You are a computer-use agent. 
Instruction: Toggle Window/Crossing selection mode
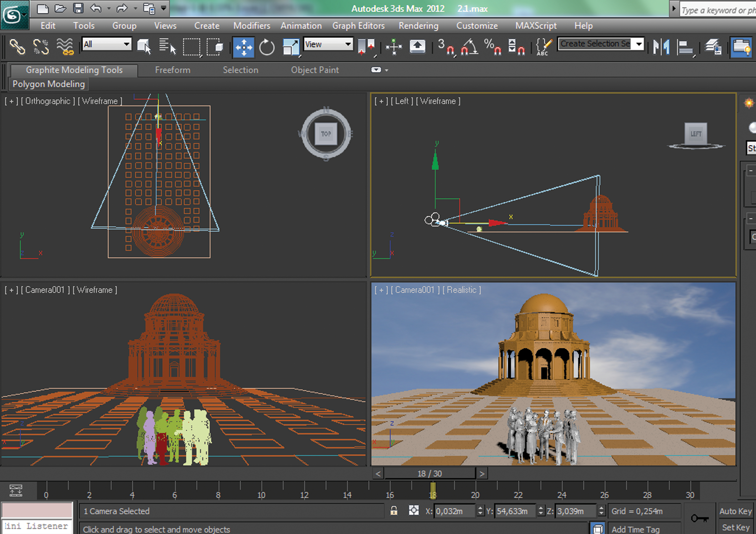(x=215, y=47)
